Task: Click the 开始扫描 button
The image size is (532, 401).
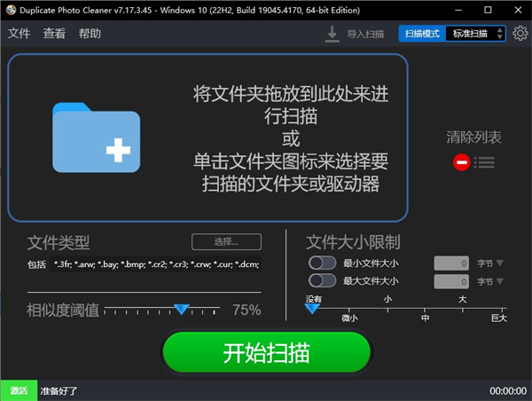Action: 266,352
